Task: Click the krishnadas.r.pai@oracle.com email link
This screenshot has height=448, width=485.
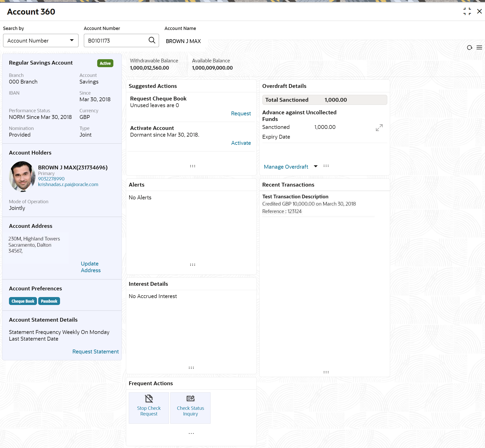Action: (68, 184)
